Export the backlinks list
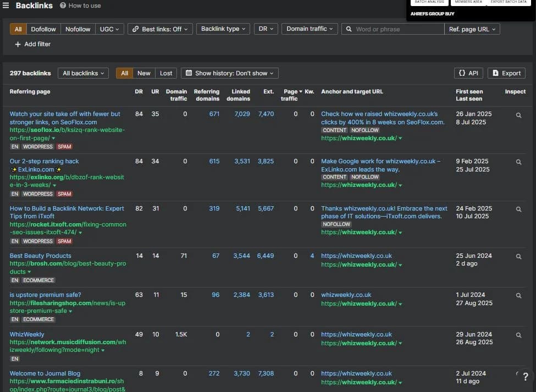536x392 pixels. tap(507, 73)
